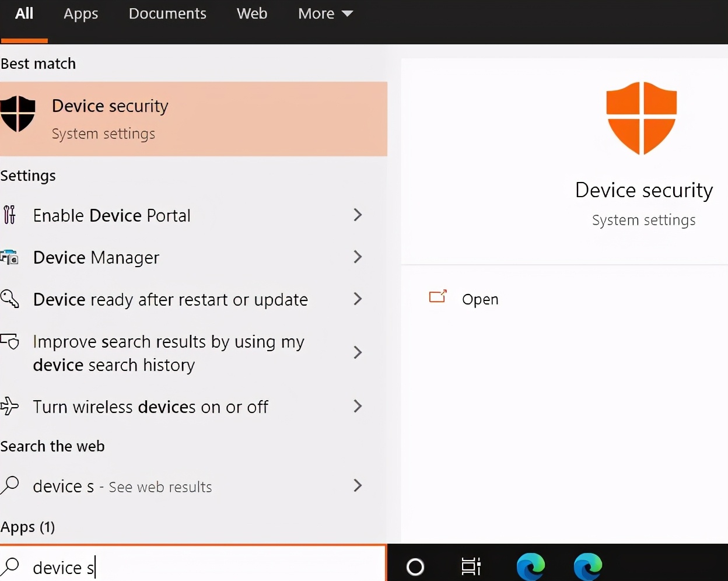Select the Device Manager result icon
The width and height of the screenshot is (728, 581).
click(x=9, y=257)
